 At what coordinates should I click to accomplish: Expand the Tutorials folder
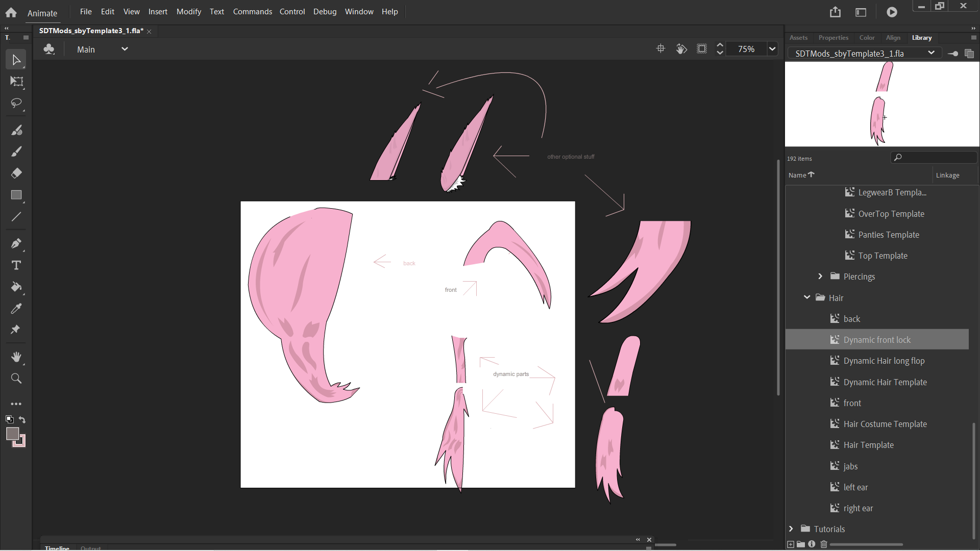pyautogui.click(x=791, y=529)
